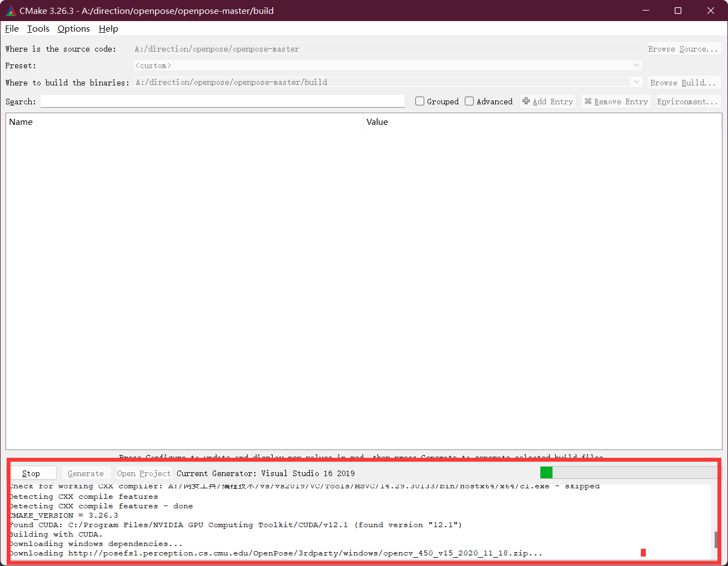This screenshot has width=728, height=566.
Task: Open the Options menu
Action: (74, 29)
